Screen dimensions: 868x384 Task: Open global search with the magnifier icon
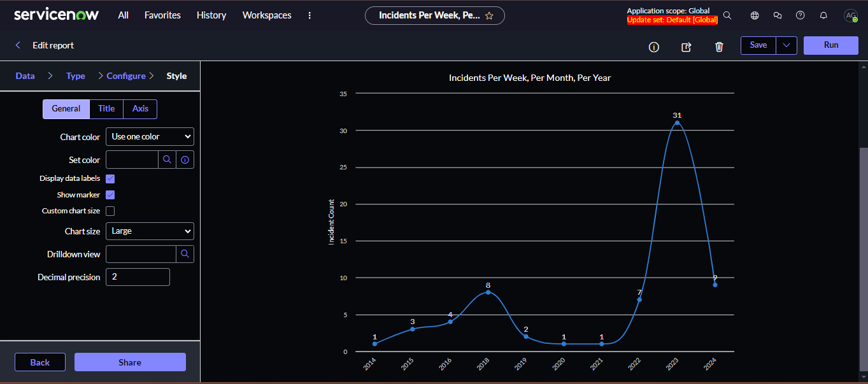click(727, 15)
